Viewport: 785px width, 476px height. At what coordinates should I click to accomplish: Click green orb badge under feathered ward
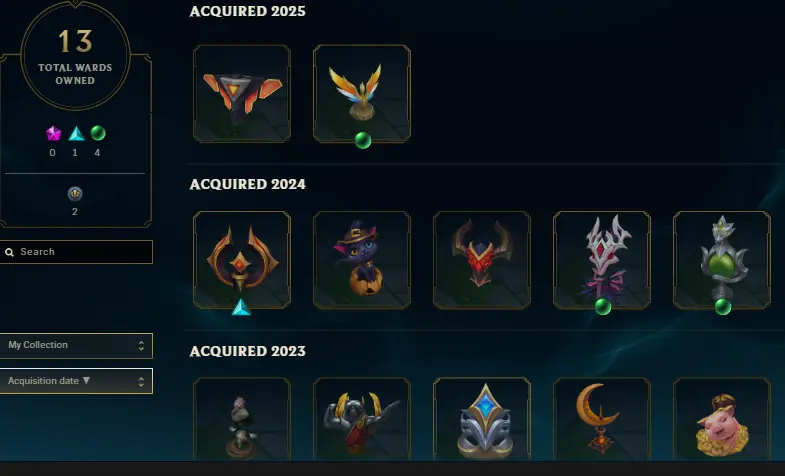(x=363, y=141)
